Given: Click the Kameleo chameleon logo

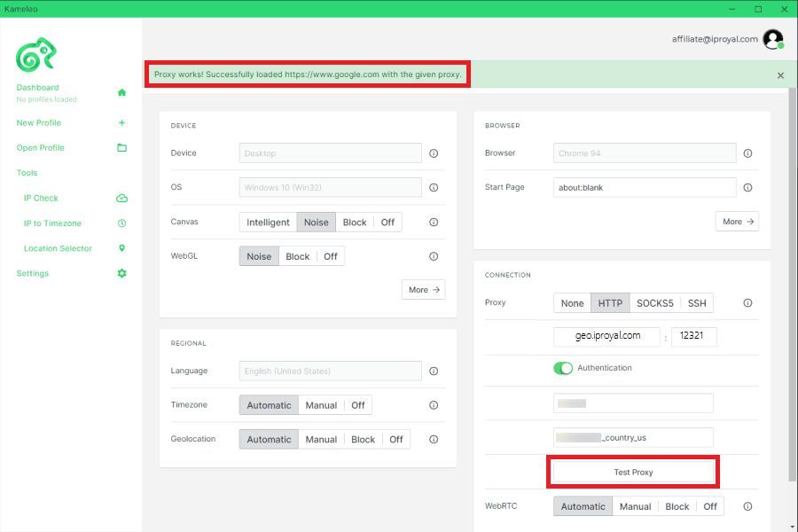Looking at the screenshot, I should click(x=35, y=54).
